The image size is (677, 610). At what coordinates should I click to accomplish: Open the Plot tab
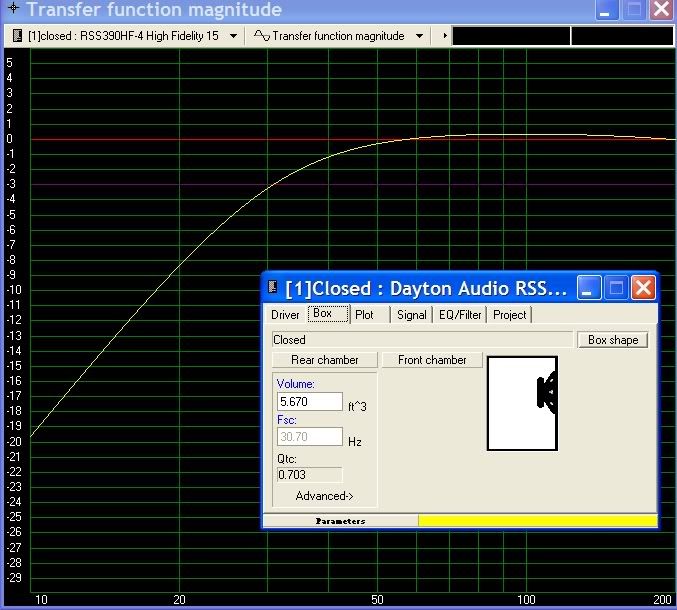click(364, 315)
